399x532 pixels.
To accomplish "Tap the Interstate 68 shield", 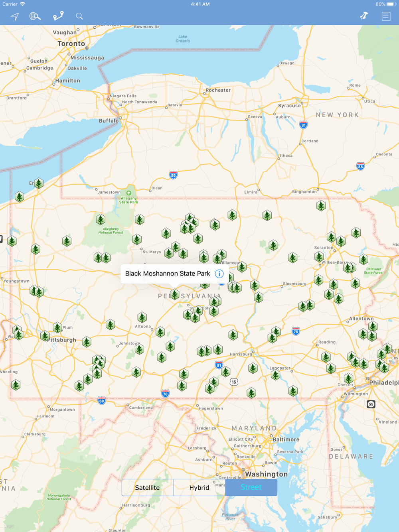I will pos(102,400).
